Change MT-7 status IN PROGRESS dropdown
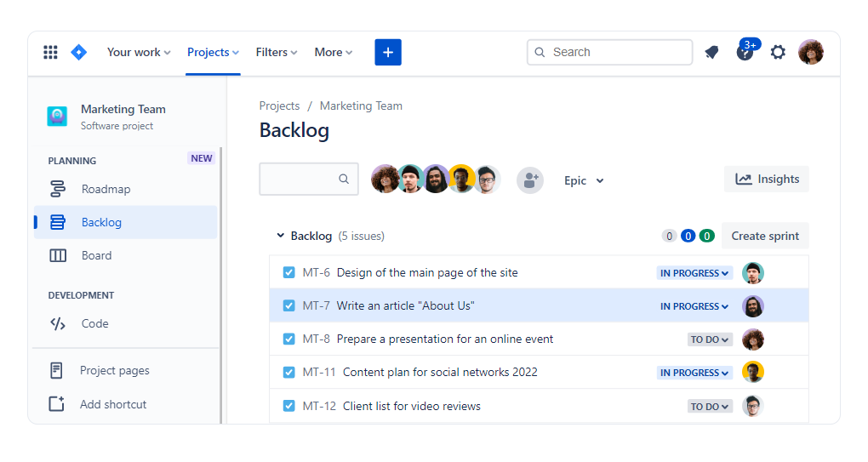Screen dimensions: 868x462 694,306
